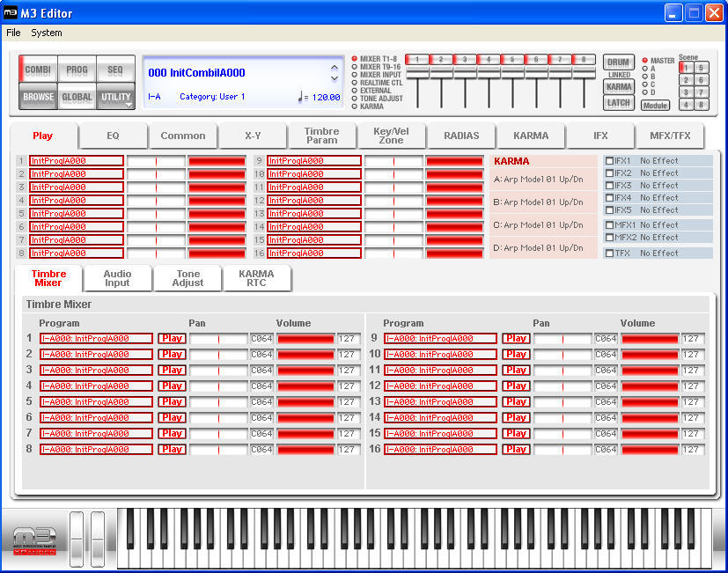Open the BROWSE panel

pyautogui.click(x=39, y=96)
